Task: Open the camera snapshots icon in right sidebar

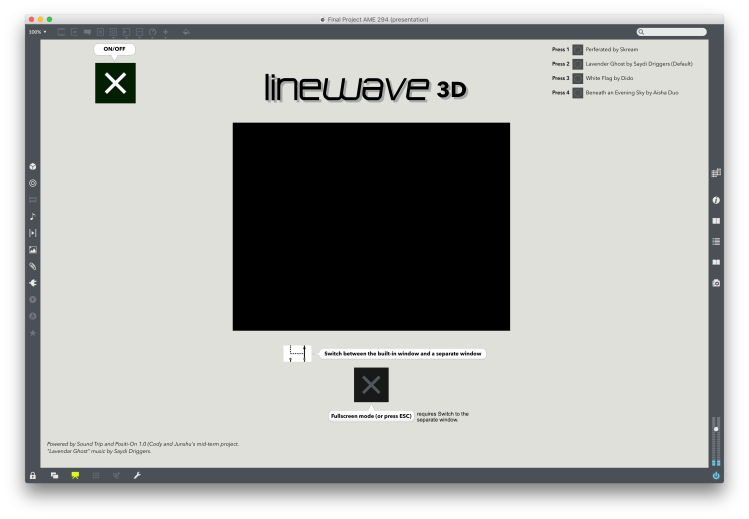Action: coord(716,283)
